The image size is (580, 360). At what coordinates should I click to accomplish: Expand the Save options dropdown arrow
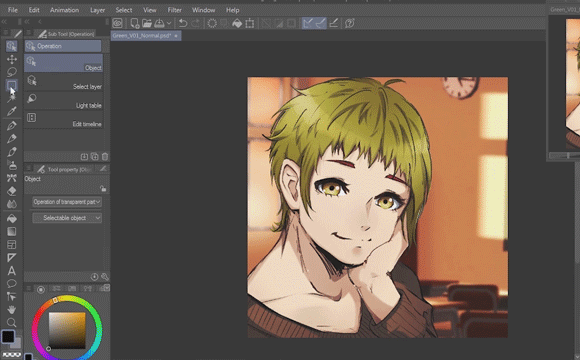[169, 23]
